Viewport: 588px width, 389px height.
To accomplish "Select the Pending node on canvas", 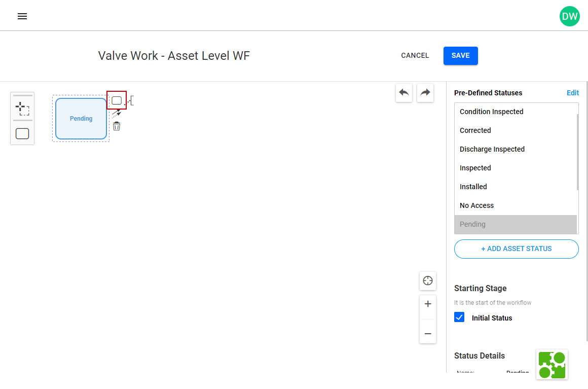I will point(81,119).
